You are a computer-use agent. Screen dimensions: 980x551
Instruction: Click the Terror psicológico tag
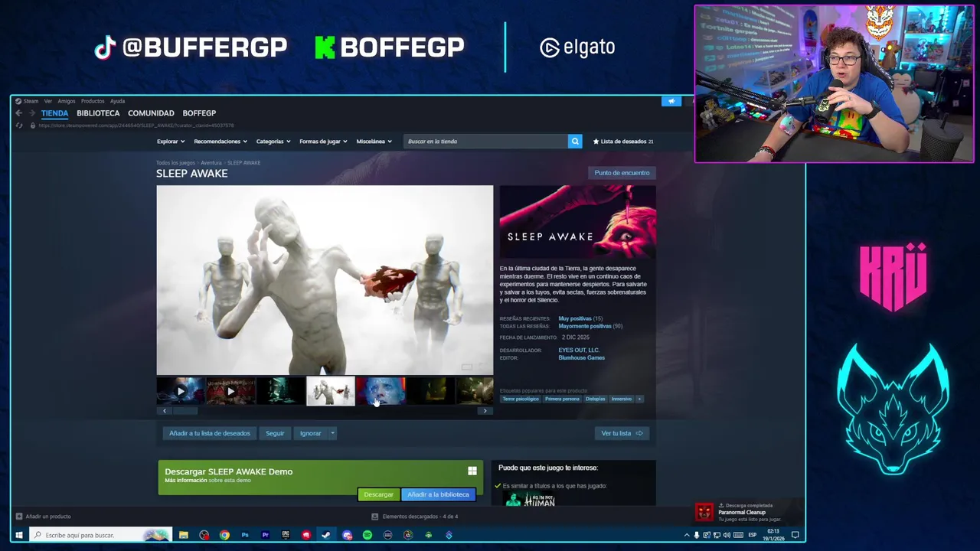pos(521,399)
